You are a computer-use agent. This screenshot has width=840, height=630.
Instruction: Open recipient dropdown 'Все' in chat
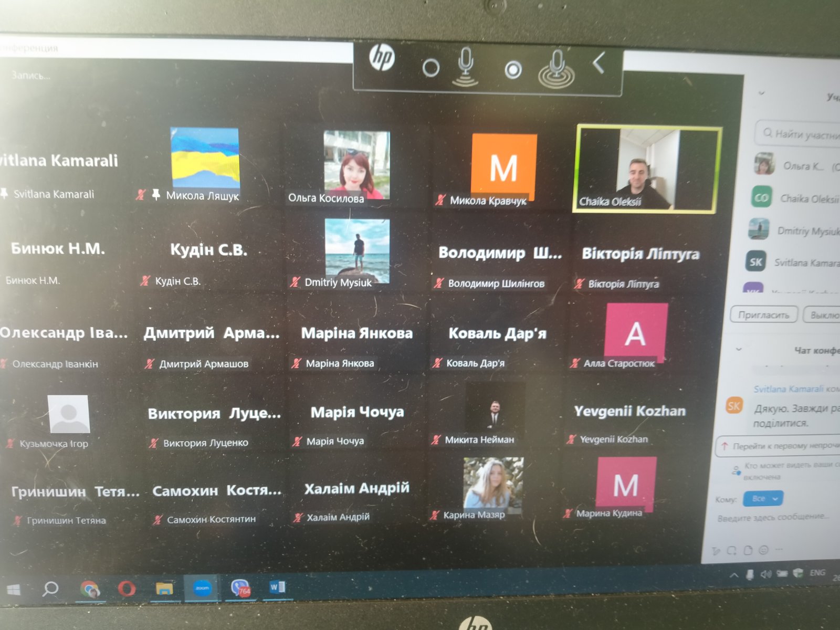[763, 498]
